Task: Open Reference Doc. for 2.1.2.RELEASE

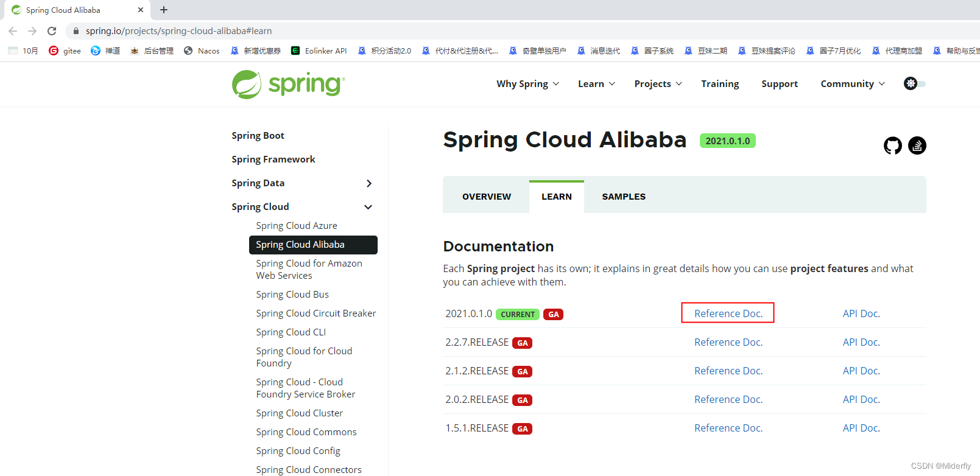Action: click(728, 371)
